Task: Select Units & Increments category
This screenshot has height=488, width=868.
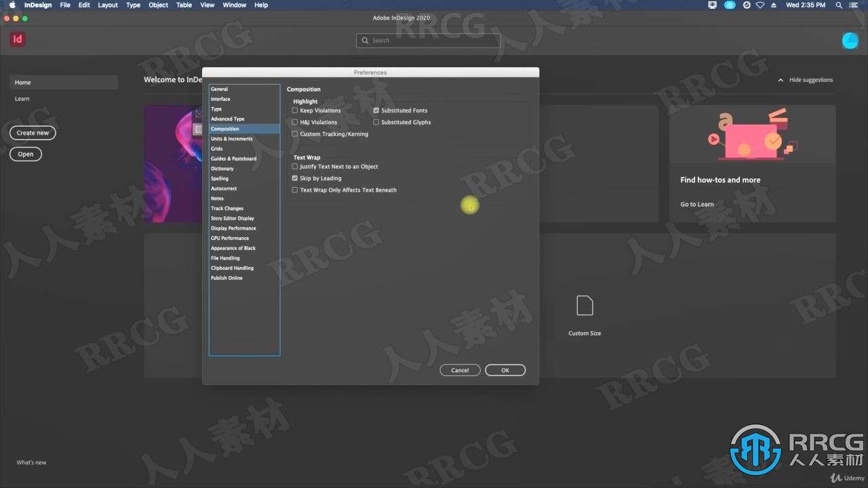Action: tap(244, 139)
